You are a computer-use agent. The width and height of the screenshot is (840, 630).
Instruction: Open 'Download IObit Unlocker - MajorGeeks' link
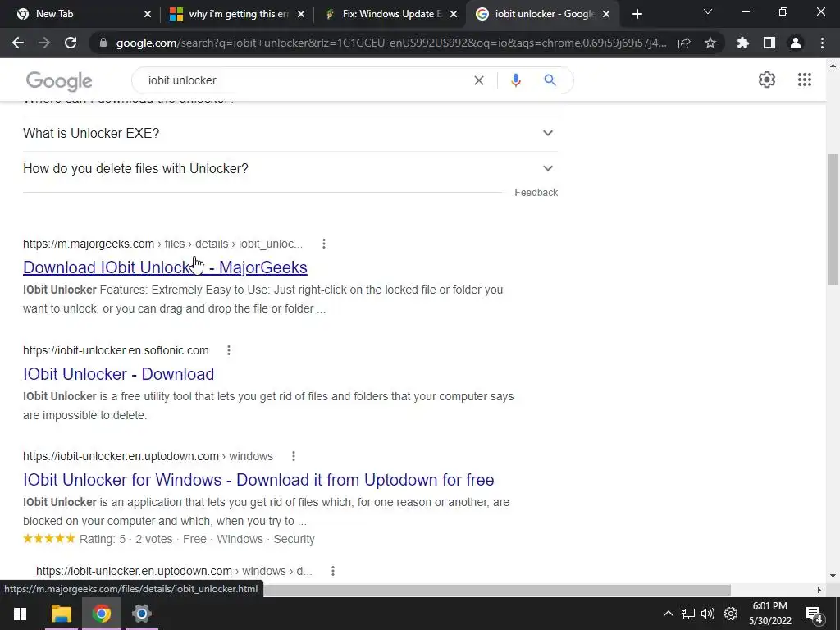click(x=165, y=267)
